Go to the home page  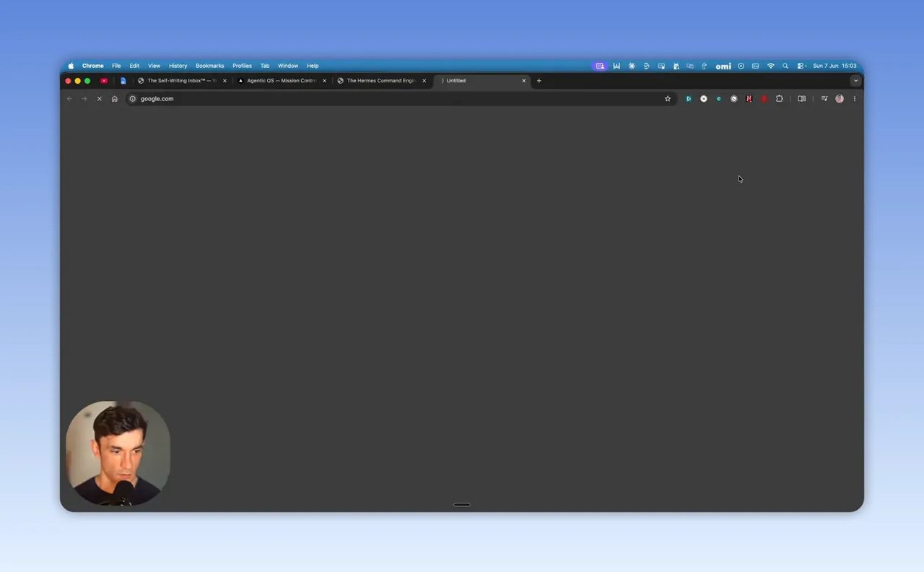114,99
